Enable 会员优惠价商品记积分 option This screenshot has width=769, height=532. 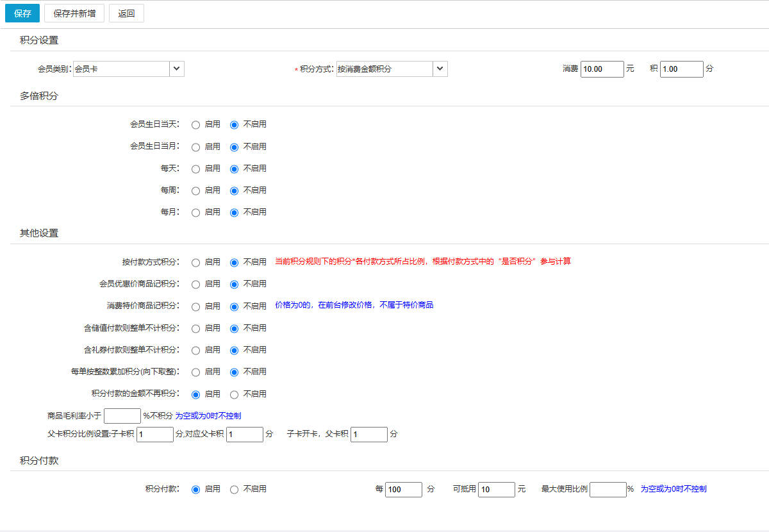coord(196,284)
